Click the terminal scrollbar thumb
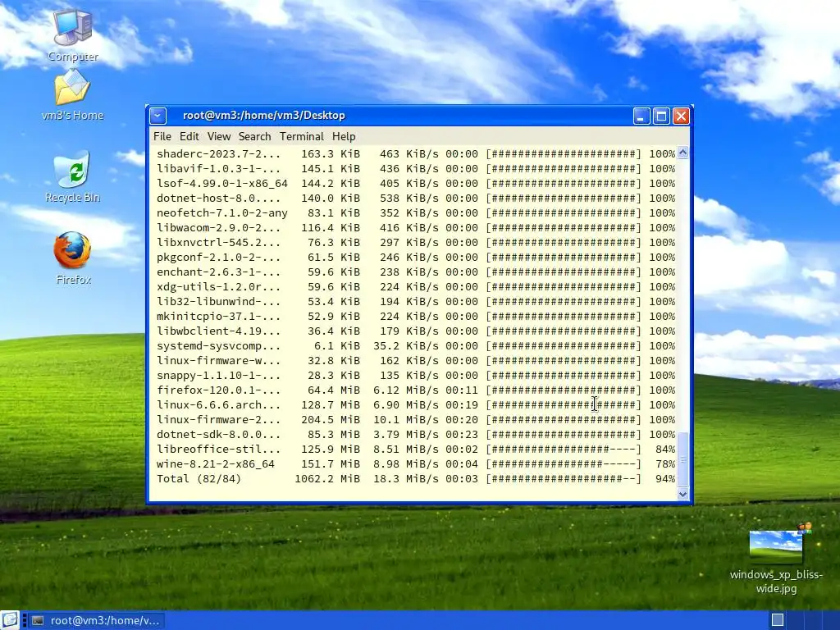The height and width of the screenshot is (630, 840). coord(682,459)
